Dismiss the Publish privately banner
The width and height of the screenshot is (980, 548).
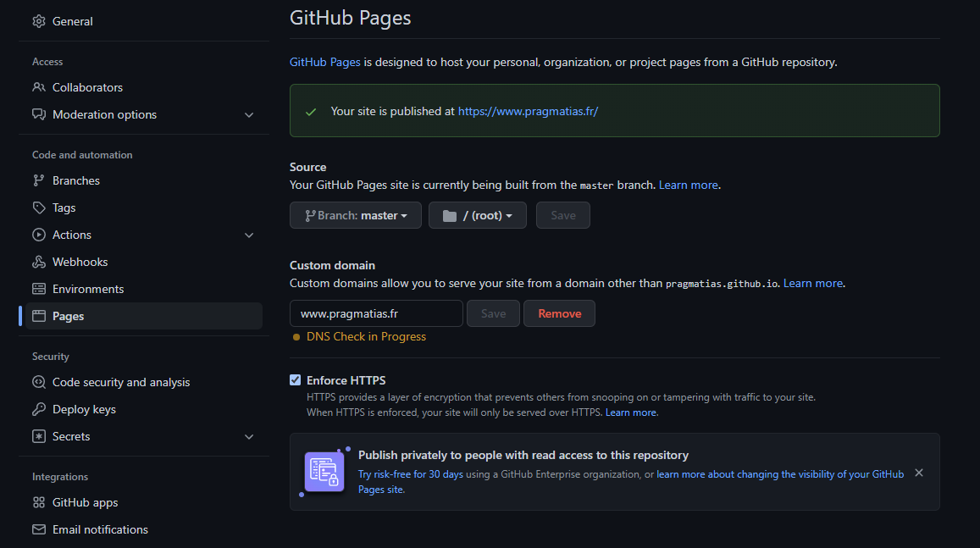pyautogui.click(x=919, y=473)
